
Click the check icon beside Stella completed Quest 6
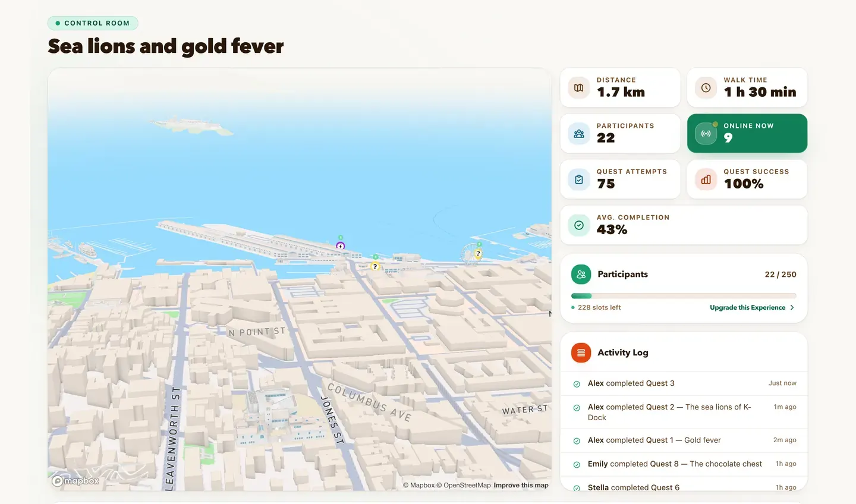pyautogui.click(x=577, y=488)
